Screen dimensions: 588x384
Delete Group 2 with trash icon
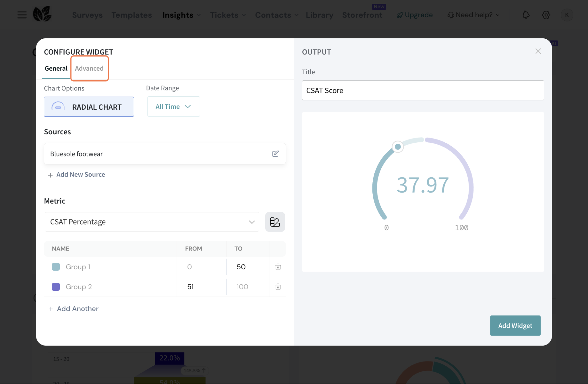tap(278, 287)
